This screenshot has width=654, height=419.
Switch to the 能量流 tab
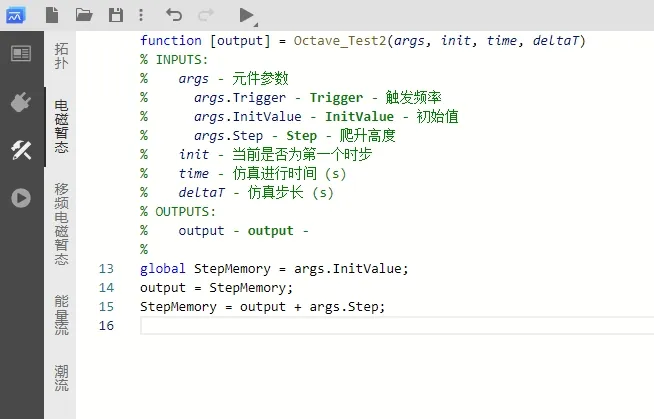click(62, 315)
